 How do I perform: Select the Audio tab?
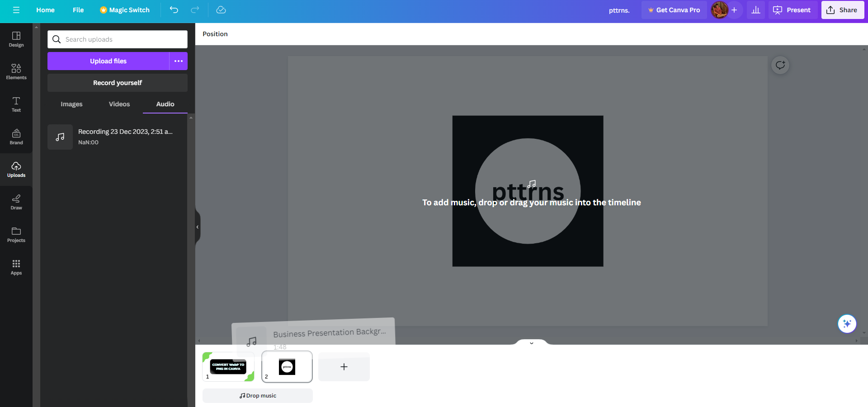[165, 104]
